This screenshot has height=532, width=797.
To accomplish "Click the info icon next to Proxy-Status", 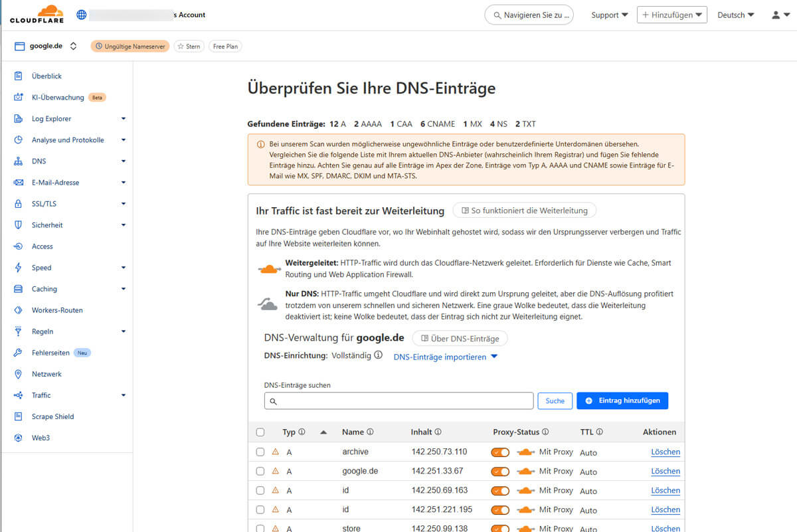I will tap(545, 432).
